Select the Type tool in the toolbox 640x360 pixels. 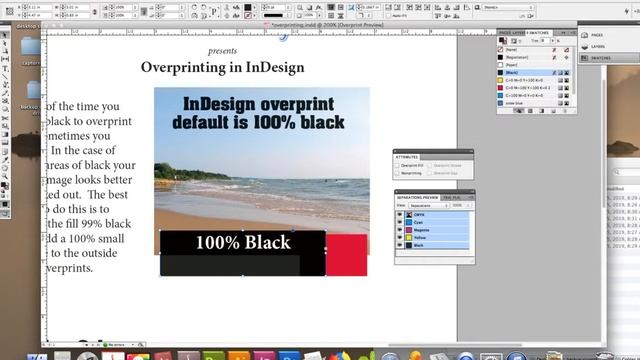(5, 68)
